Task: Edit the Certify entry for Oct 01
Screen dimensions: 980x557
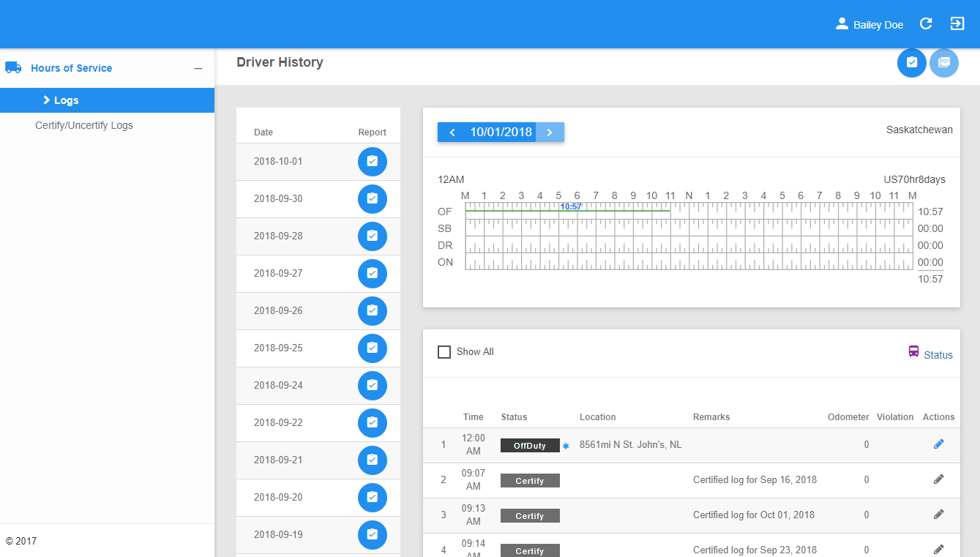Action: tap(939, 514)
